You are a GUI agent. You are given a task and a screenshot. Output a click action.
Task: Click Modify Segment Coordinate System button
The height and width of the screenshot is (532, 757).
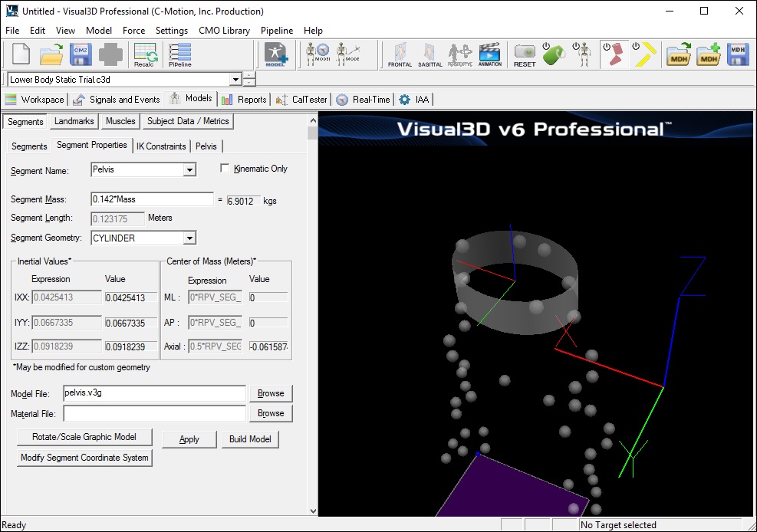point(84,458)
